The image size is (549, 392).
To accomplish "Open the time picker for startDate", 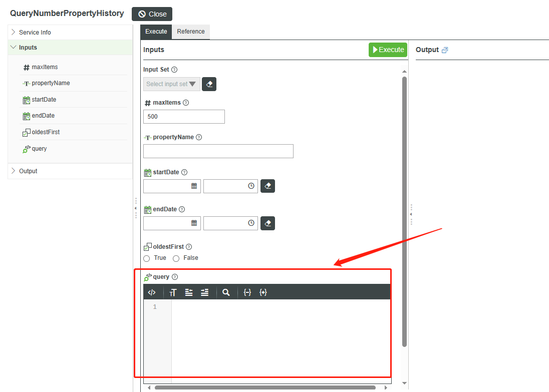I will coord(250,186).
